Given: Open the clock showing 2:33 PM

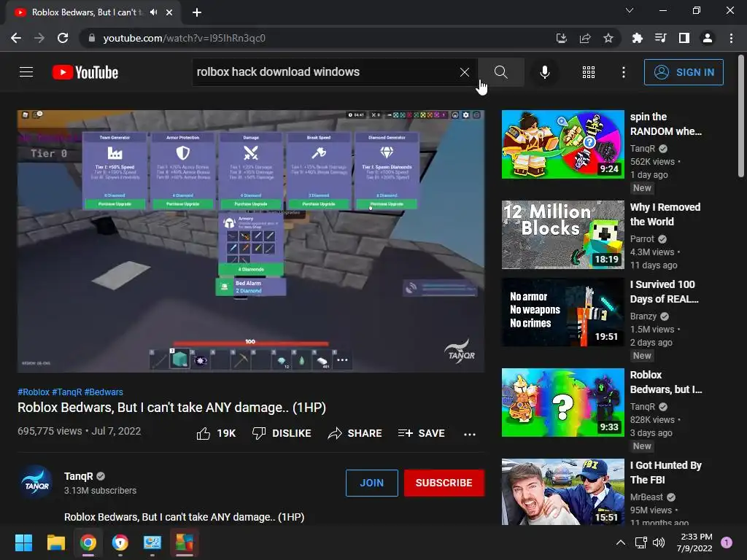Looking at the screenshot, I should point(694,542).
